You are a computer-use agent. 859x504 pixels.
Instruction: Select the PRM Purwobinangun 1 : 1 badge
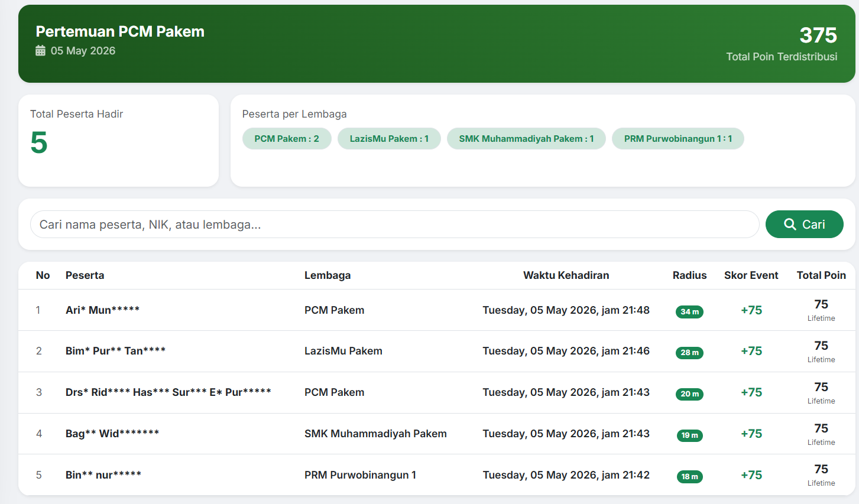click(x=678, y=139)
